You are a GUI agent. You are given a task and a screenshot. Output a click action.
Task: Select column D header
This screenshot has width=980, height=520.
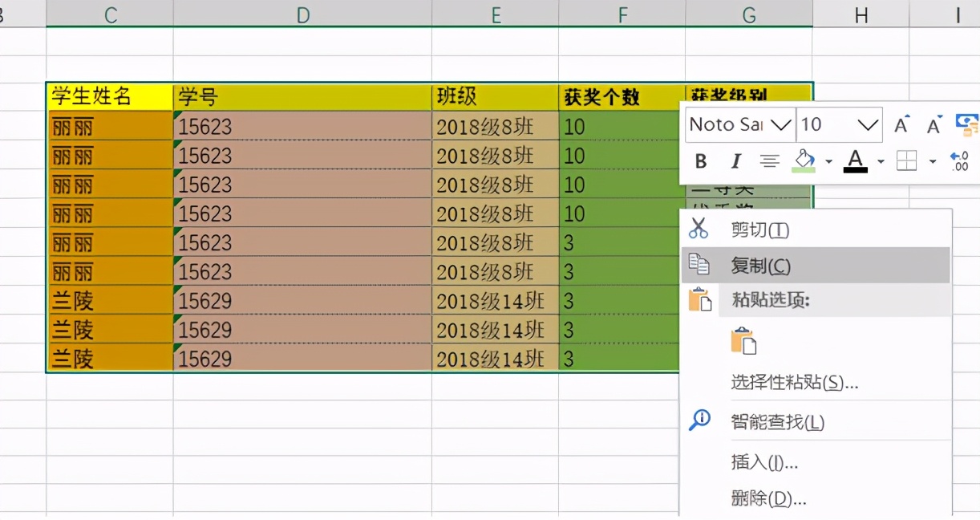[x=302, y=14]
